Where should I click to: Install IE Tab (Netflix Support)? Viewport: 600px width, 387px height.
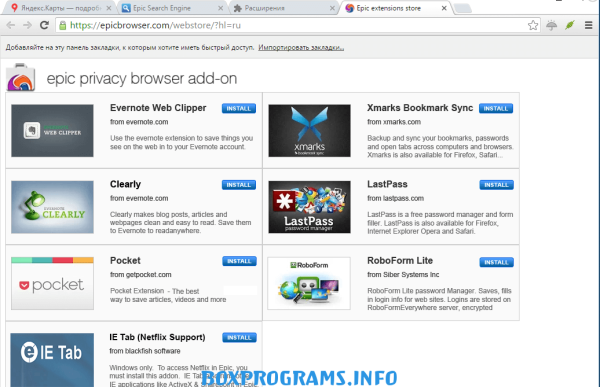[x=239, y=338]
